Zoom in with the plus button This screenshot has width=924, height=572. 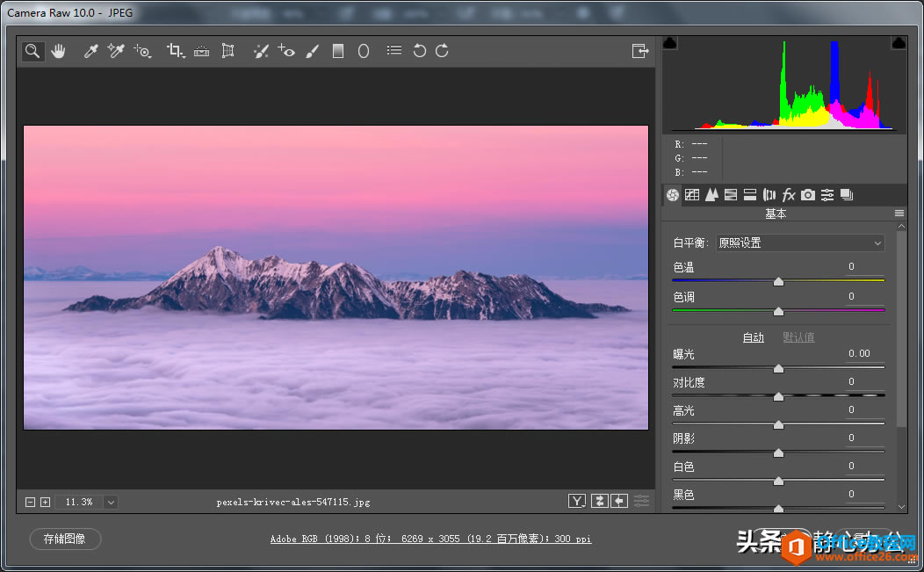46,502
